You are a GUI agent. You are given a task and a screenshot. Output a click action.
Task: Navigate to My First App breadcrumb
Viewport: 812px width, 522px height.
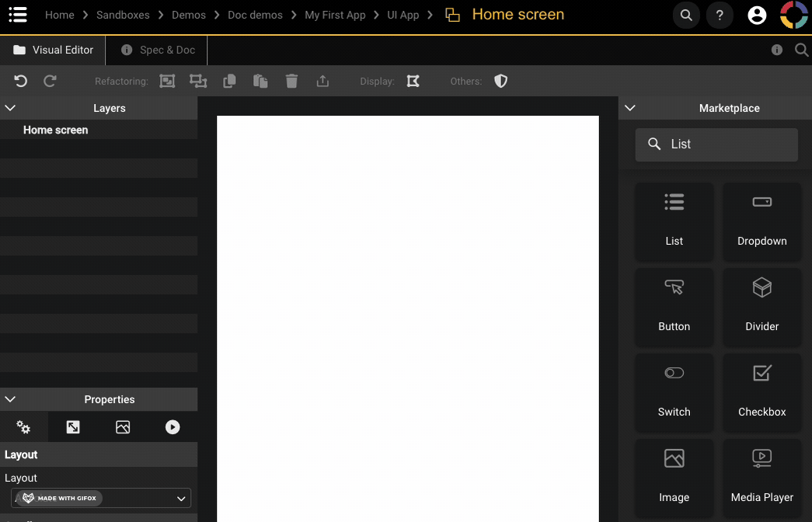pos(335,15)
